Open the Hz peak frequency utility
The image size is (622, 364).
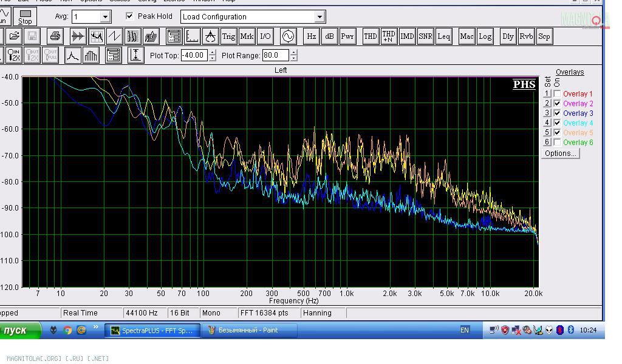pyautogui.click(x=312, y=36)
